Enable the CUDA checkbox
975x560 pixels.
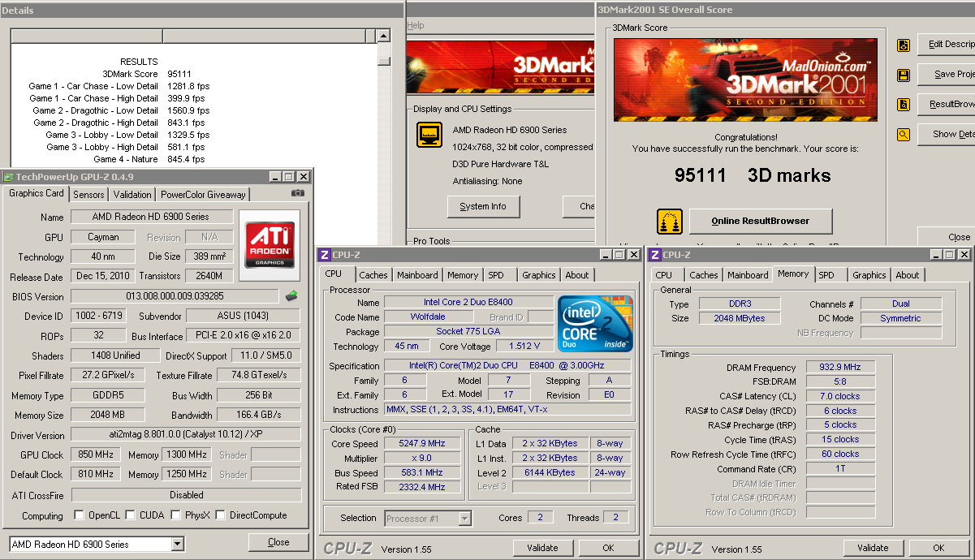pyautogui.click(x=131, y=515)
